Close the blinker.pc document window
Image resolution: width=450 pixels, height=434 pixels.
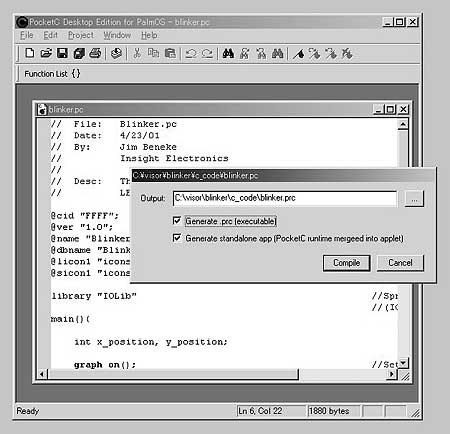pyautogui.click(x=403, y=109)
